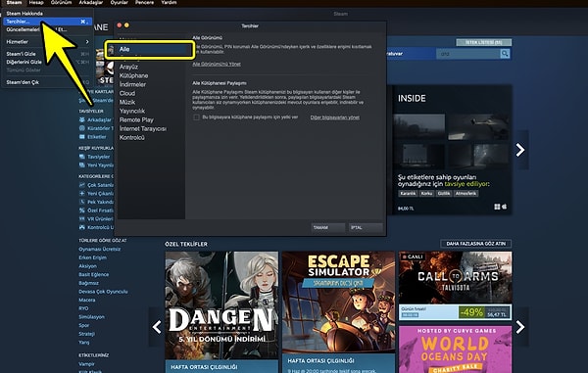The image size is (588, 373).
Task: Open the Oyunlar menu
Action: point(120,3)
